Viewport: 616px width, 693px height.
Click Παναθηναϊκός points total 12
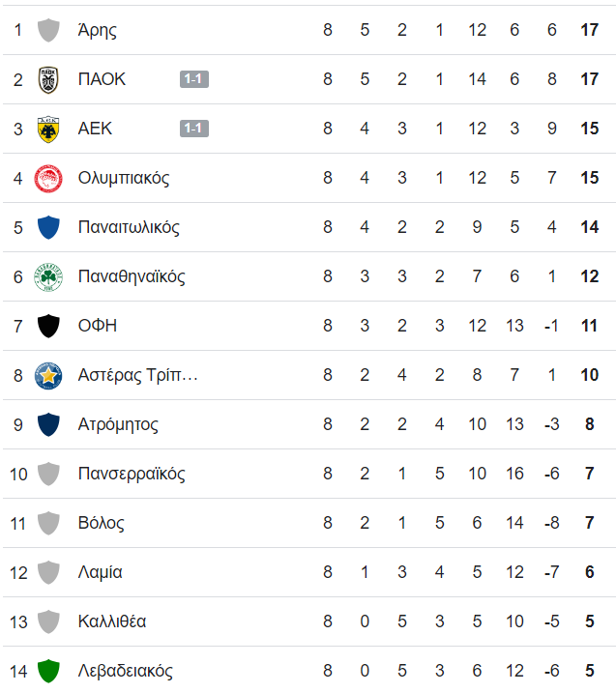[589, 276]
